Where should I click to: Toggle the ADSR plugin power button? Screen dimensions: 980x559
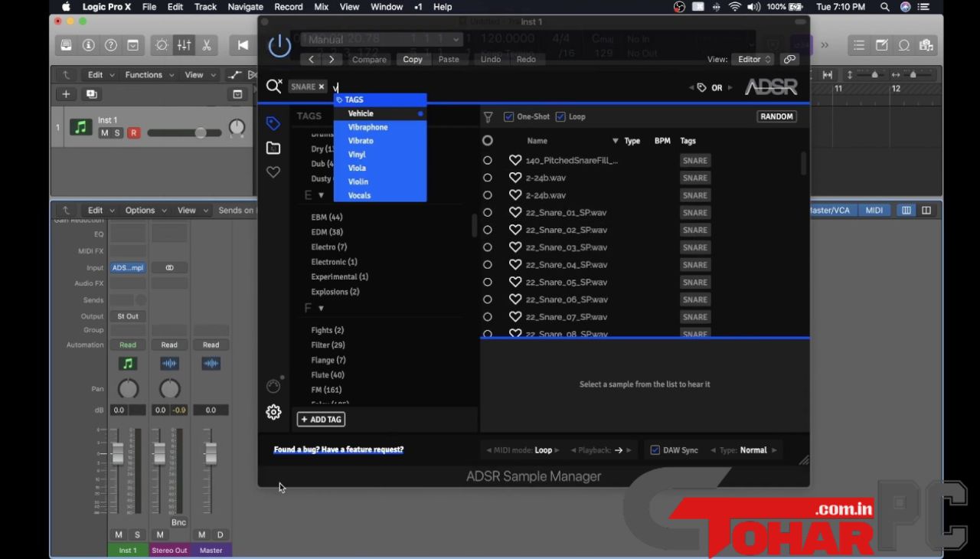(279, 45)
